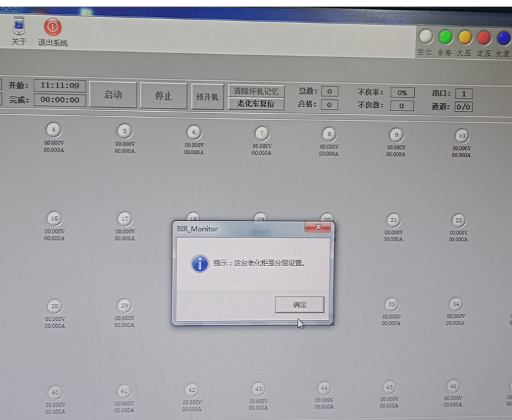Click the 停止 stop button

click(x=163, y=96)
